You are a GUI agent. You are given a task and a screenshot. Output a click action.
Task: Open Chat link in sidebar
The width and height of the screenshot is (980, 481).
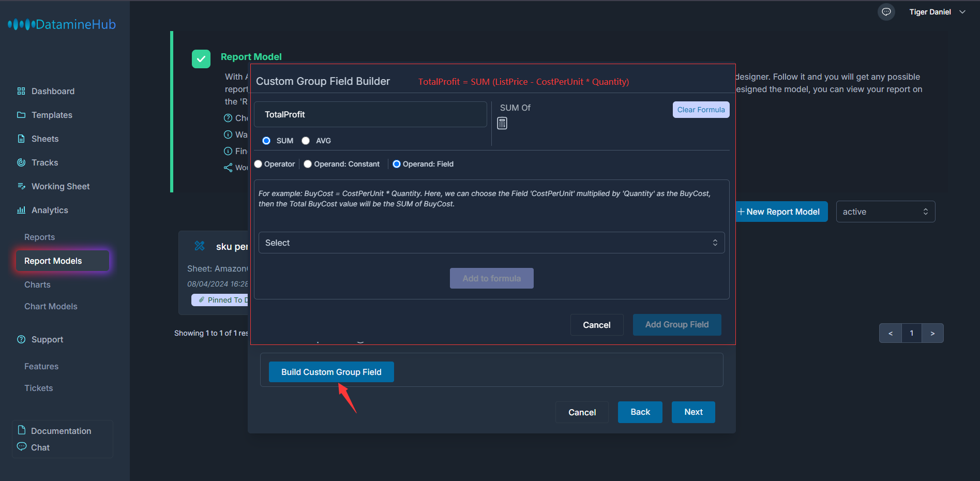pos(40,447)
